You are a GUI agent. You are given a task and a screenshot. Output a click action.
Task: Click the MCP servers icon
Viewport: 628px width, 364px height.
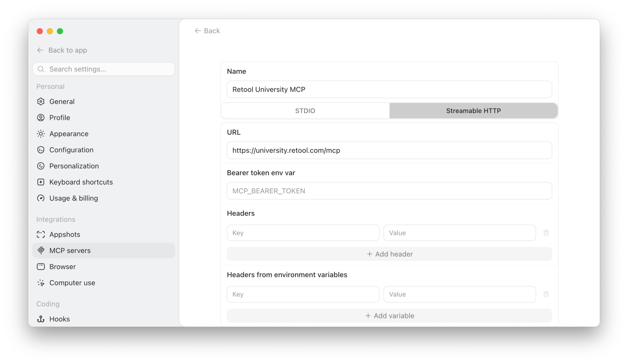pos(41,250)
